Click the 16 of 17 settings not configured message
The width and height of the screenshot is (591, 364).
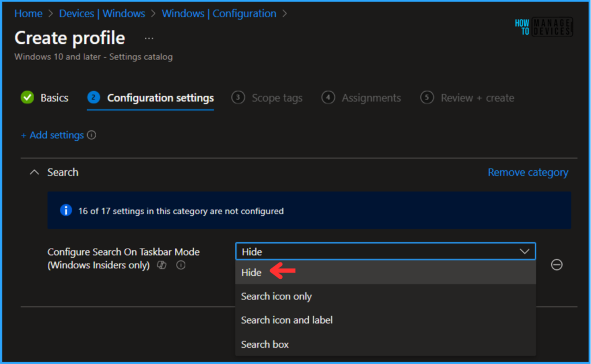point(181,211)
